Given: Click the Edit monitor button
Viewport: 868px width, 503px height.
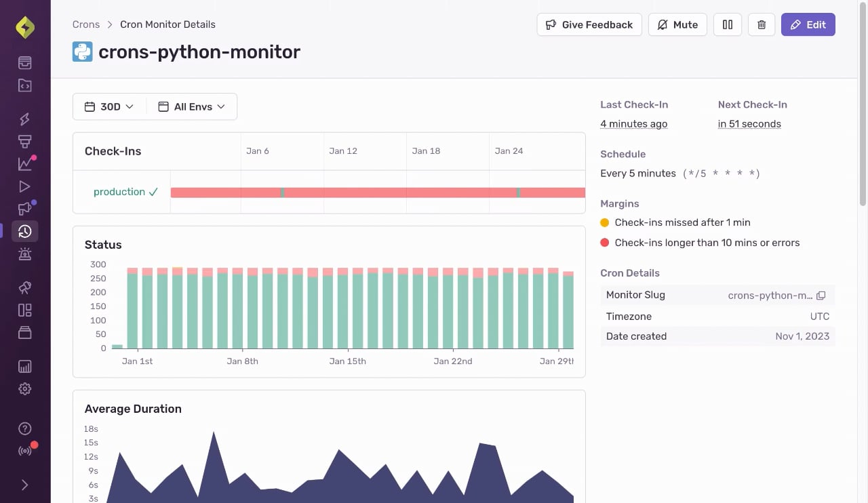Looking at the screenshot, I should [808, 25].
